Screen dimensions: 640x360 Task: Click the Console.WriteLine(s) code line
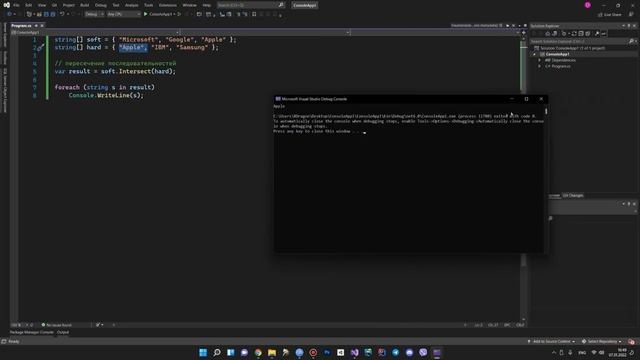(106, 96)
